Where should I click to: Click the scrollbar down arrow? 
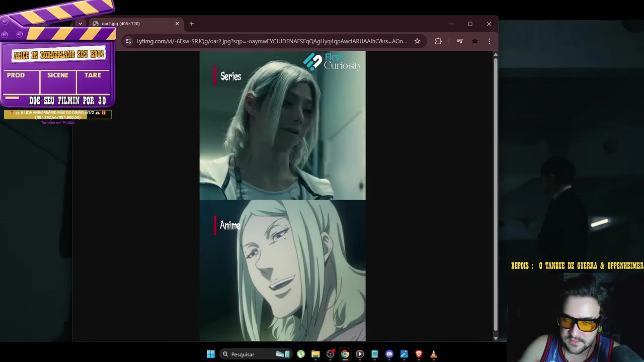pos(496,338)
